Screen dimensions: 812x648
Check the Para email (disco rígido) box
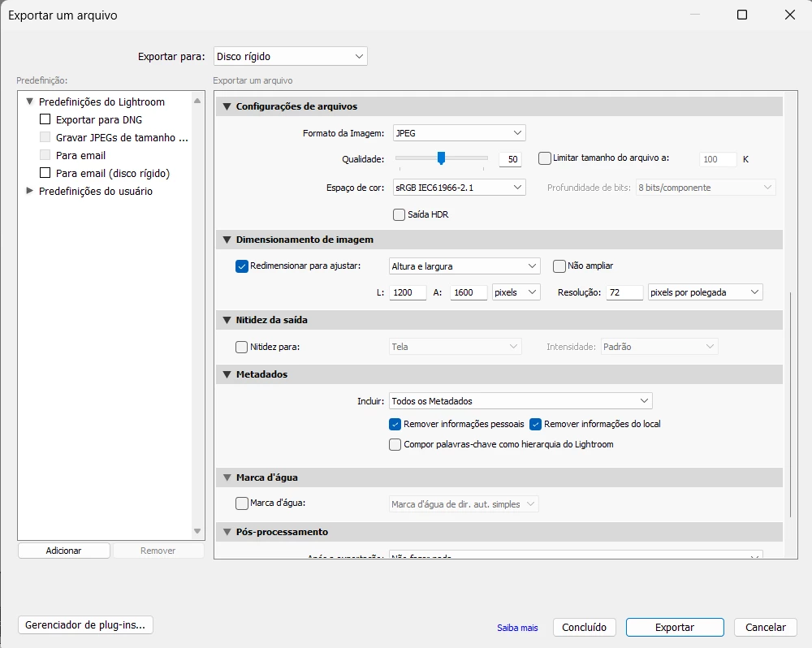coord(45,173)
